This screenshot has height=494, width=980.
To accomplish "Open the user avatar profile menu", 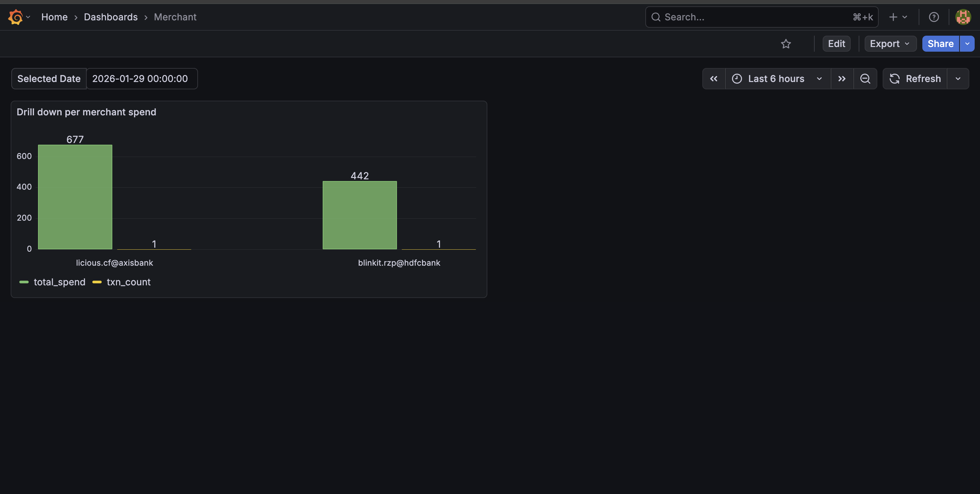I will click(x=963, y=17).
